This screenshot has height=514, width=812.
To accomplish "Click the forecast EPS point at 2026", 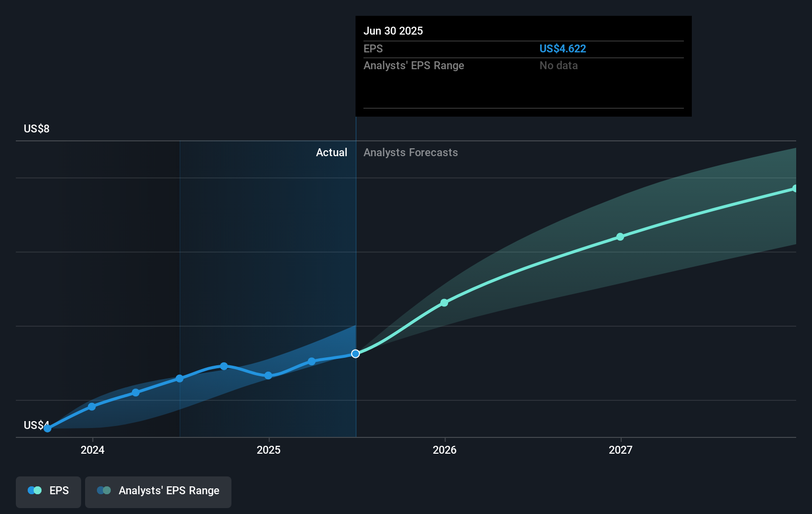I will pos(444,303).
